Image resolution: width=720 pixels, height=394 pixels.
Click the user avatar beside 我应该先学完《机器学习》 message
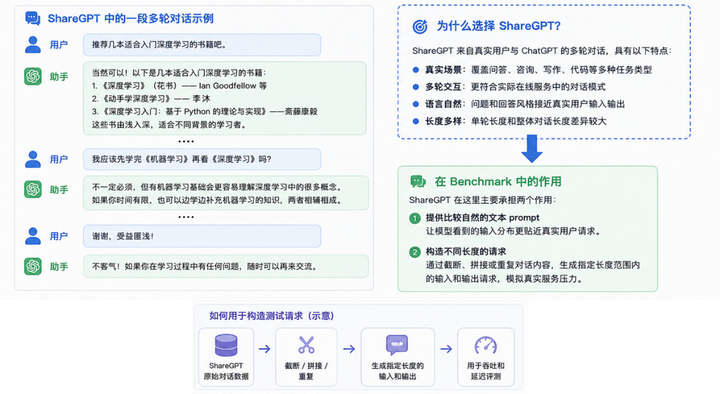[33, 159]
